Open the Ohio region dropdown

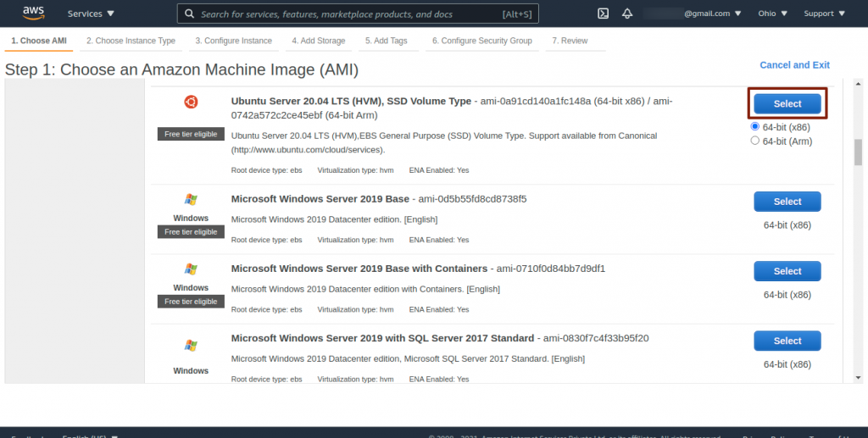(x=773, y=14)
